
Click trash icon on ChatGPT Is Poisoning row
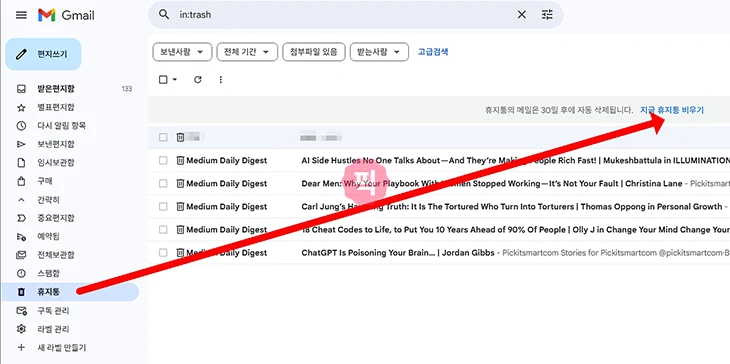point(180,253)
